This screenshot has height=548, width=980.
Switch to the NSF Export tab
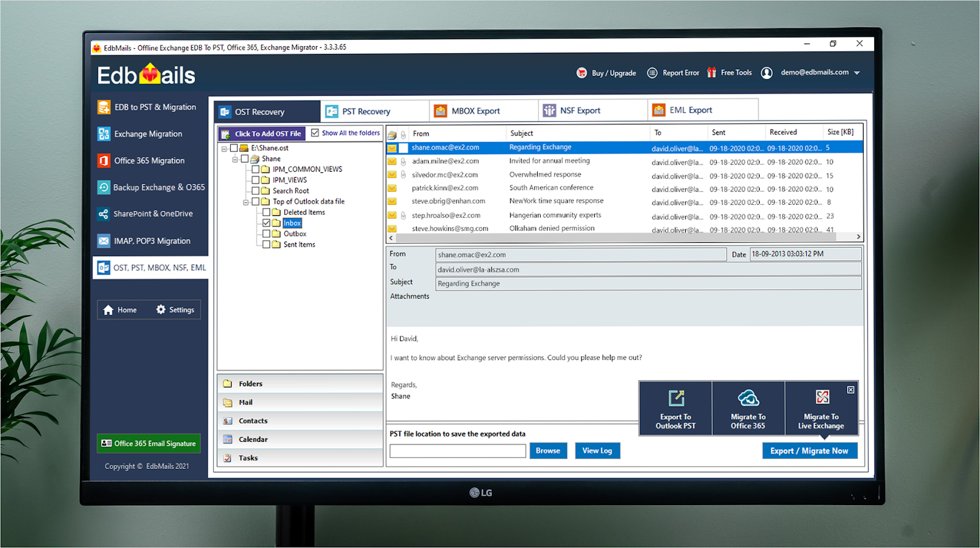[593, 110]
